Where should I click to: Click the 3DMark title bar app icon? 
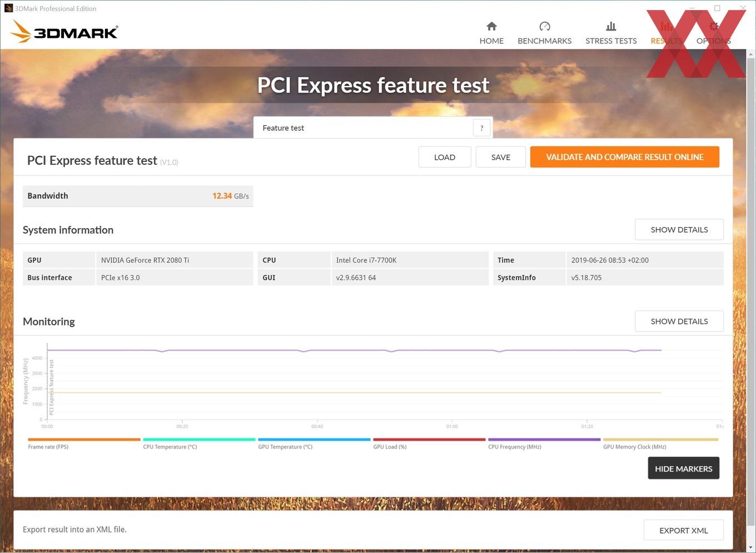pyautogui.click(x=8, y=8)
